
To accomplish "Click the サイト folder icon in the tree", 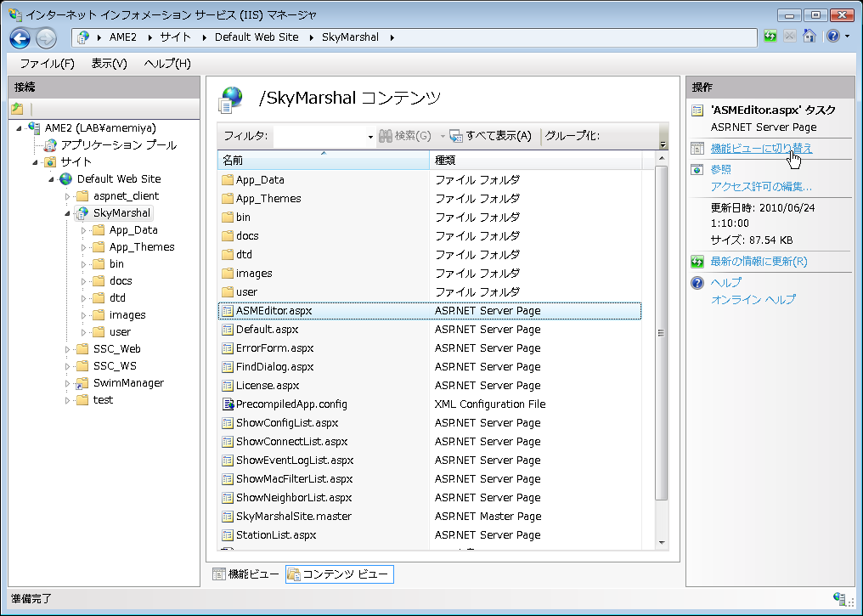I will pyautogui.click(x=50, y=161).
